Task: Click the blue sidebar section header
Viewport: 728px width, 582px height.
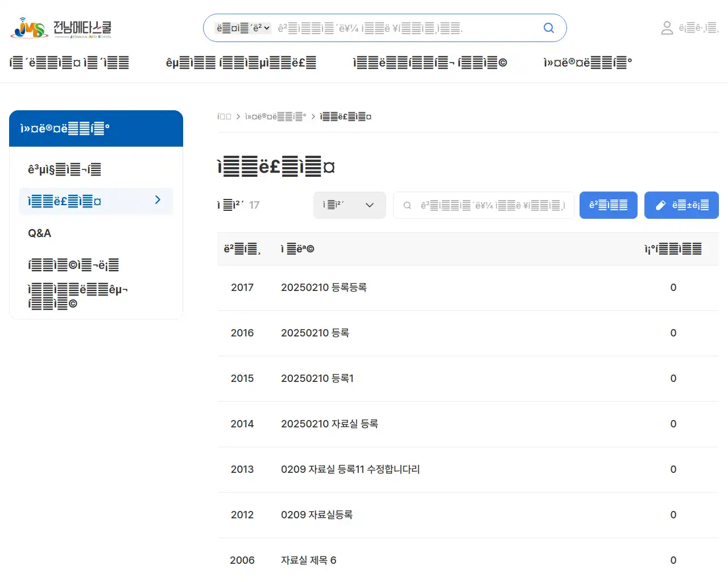Action: coord(96,128)
